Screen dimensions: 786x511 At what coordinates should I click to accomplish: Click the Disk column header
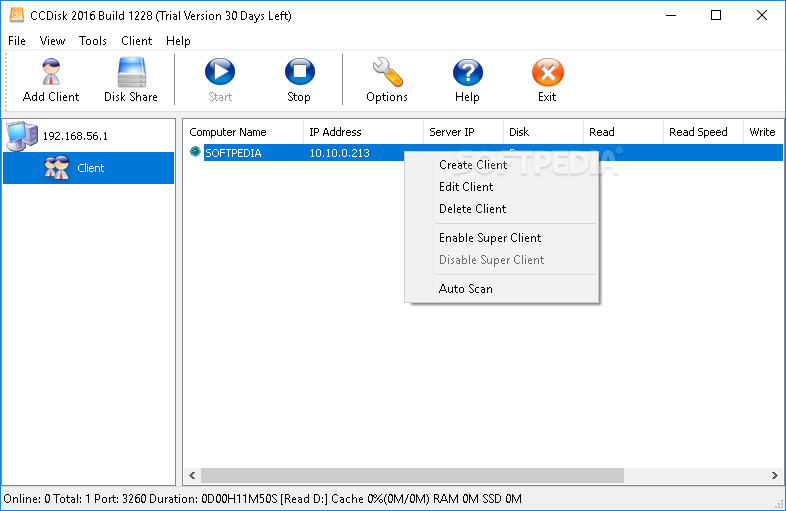click(x=543, y=132)
